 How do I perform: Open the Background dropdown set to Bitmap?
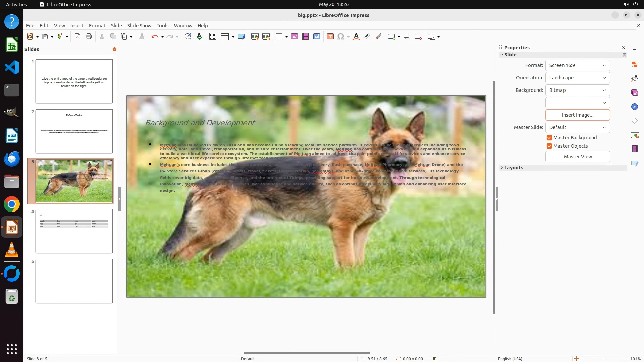click(x=578, y=90)
